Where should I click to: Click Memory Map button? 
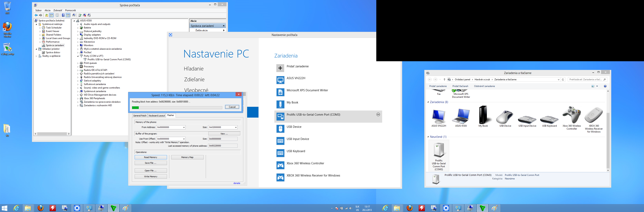[187, 157]
